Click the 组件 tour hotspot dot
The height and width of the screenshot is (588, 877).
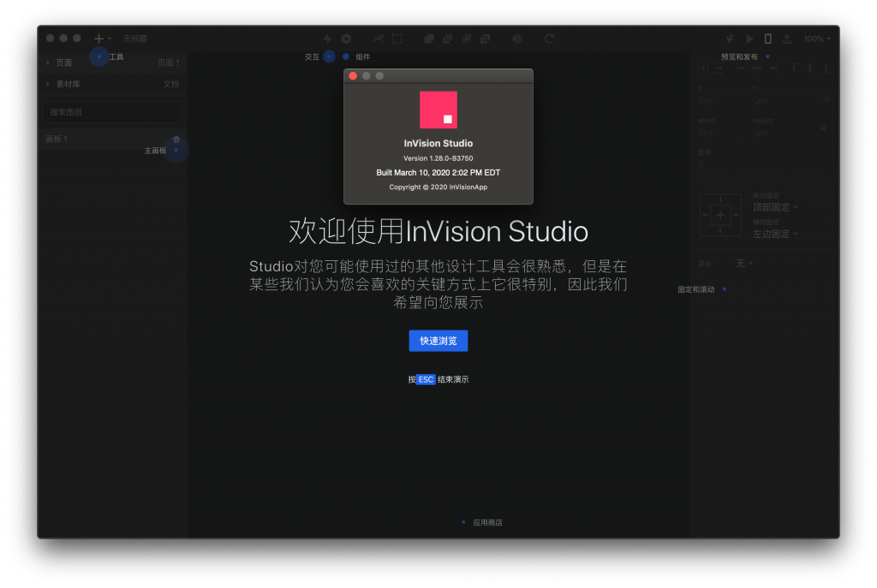click(x=346, y=56)
